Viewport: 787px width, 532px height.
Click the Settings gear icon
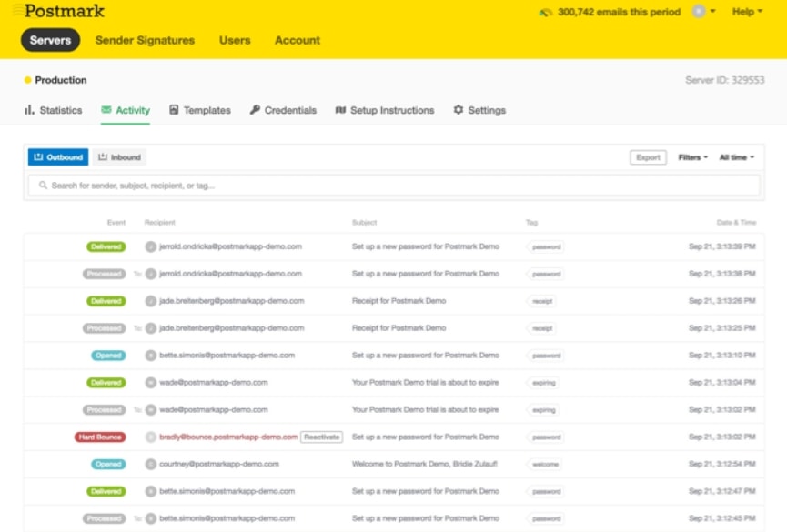(459, 109)
